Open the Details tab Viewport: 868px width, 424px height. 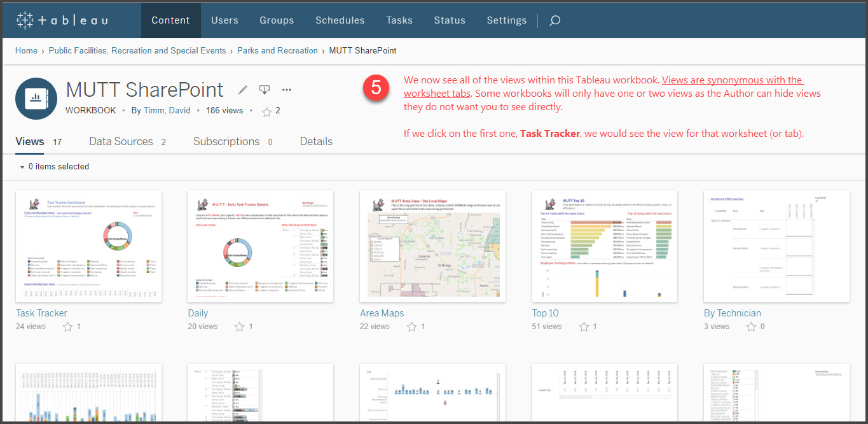pyautogui.click(x=316, y=141)
